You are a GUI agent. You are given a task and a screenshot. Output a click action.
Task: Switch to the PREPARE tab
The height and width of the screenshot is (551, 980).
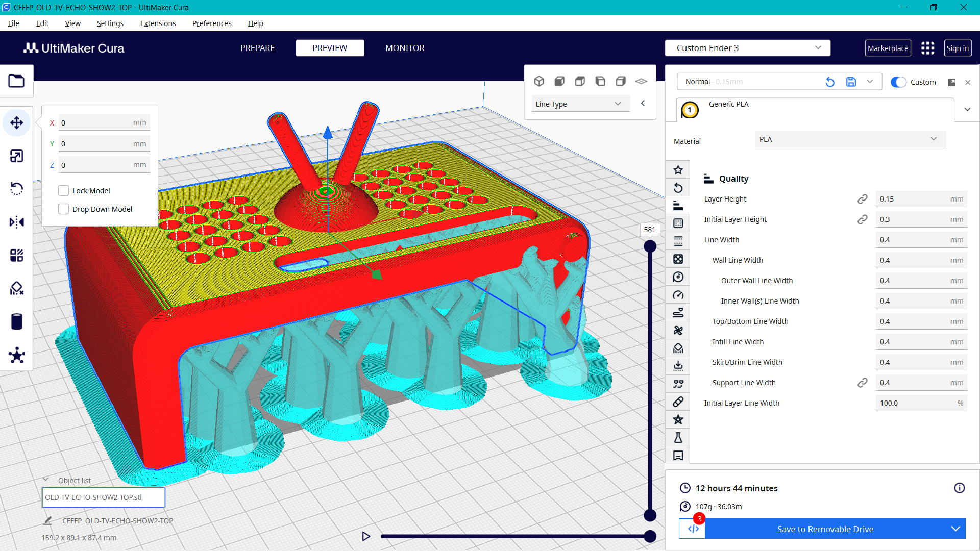click(x=257, y=47)
